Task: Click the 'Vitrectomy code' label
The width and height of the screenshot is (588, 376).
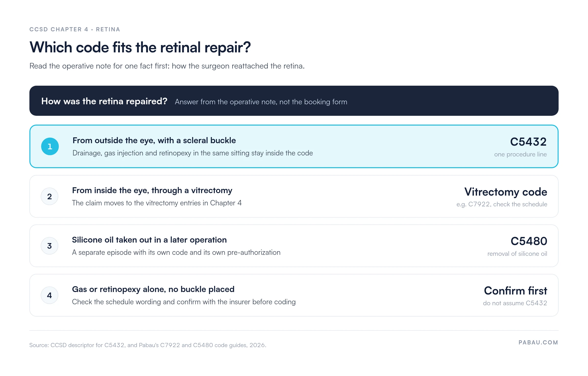Action: tap(506, 192)
